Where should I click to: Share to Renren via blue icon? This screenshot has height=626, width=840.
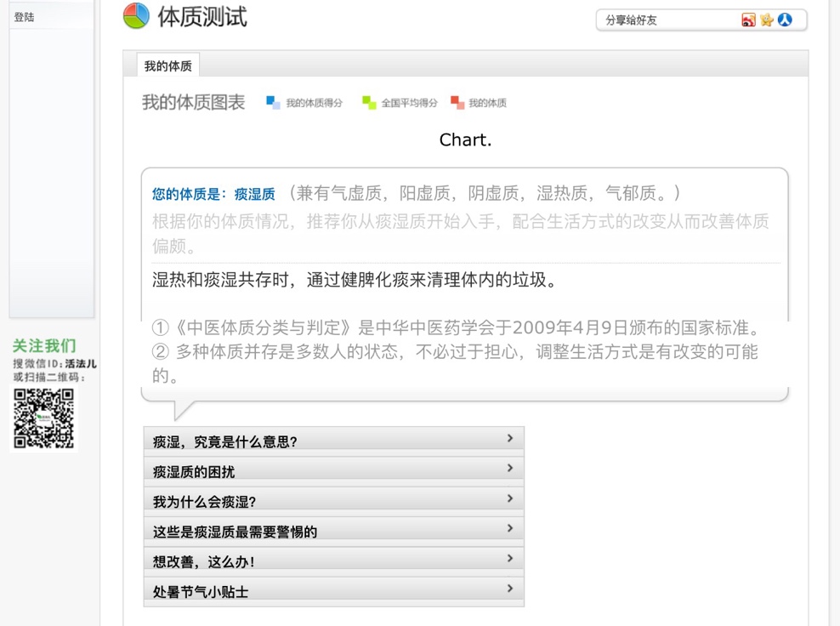pyautogui.click(x=785, y=20)
